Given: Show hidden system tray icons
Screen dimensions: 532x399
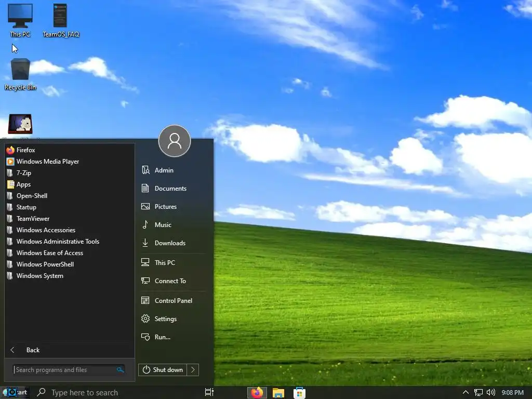Looking at the screenshot, I should click(465, 393).
